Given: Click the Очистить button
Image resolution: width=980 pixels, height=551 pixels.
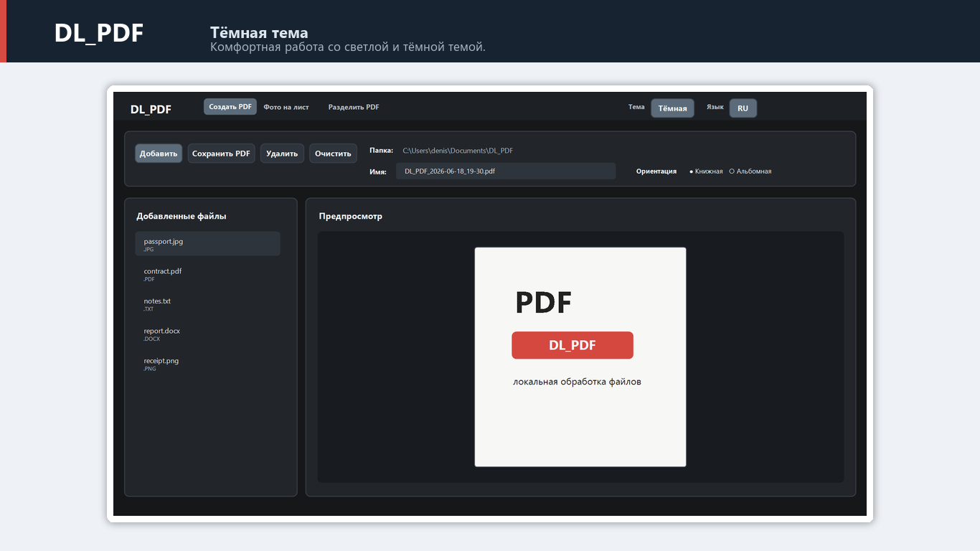Looking at the screenshot, I should click(333, 154).
